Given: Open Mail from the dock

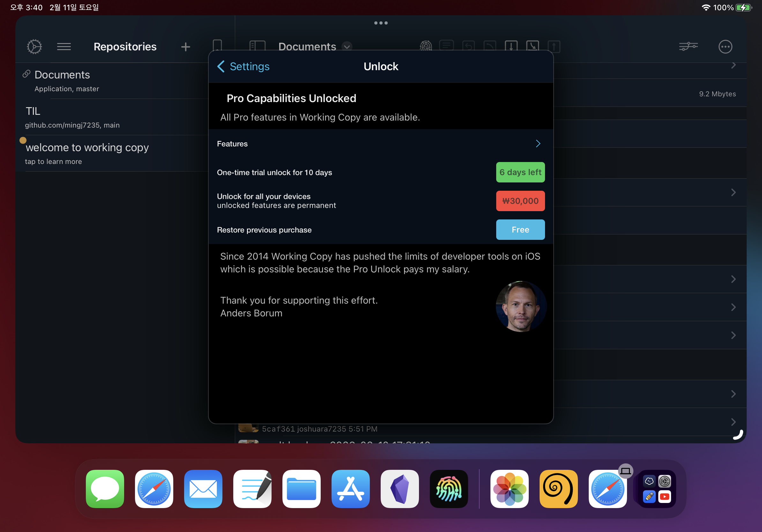Looking at the screenshot, I should coord(203,489).
